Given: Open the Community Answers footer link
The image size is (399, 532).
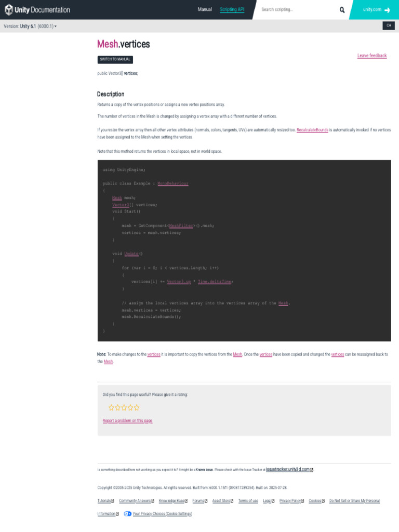Looking at the screenshot, I should pos(137,501).
